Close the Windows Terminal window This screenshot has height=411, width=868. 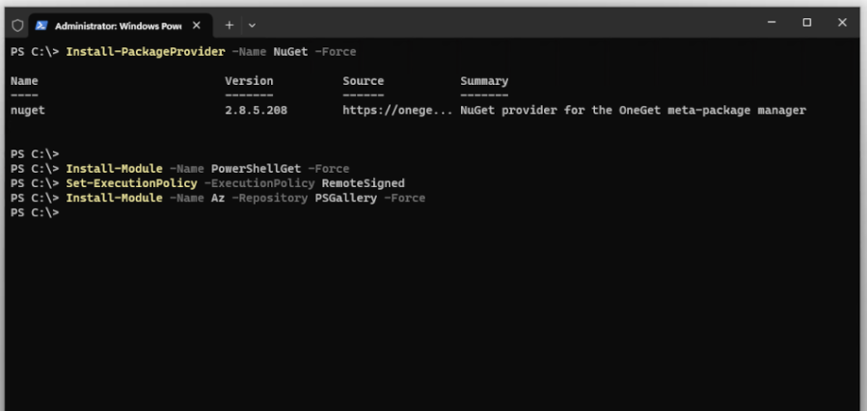[842, 23]
